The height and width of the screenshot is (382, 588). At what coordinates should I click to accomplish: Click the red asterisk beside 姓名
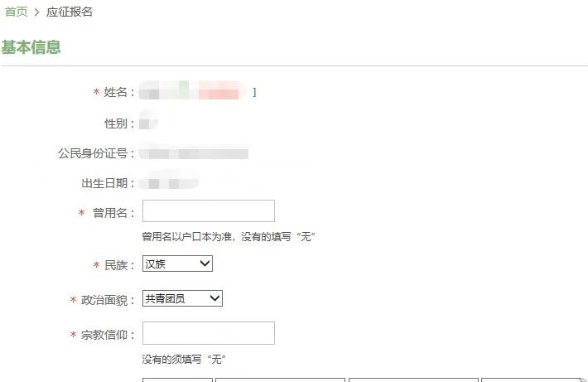(x=96, y=91)
